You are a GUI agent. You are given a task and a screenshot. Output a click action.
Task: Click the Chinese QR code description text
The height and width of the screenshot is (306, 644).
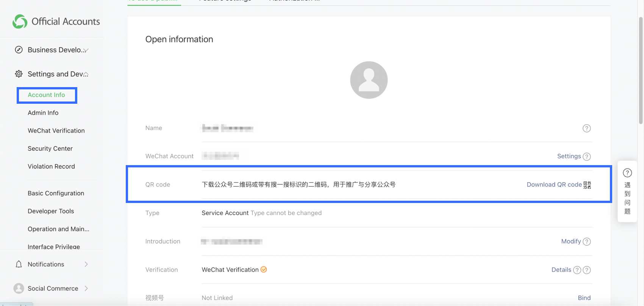point(299,184)
